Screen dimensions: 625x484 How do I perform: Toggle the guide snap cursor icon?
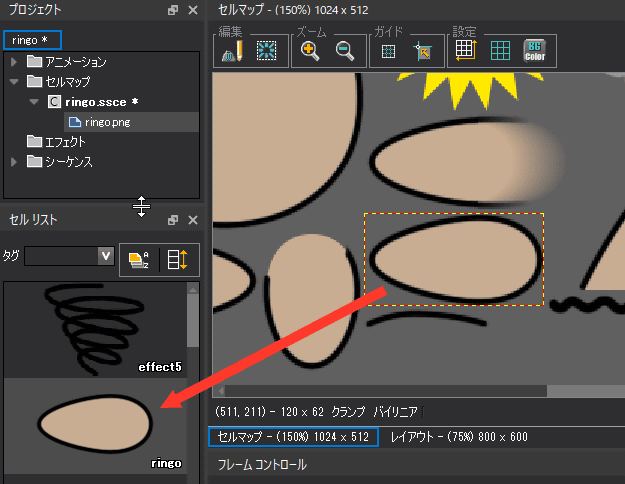coord(423,51)
